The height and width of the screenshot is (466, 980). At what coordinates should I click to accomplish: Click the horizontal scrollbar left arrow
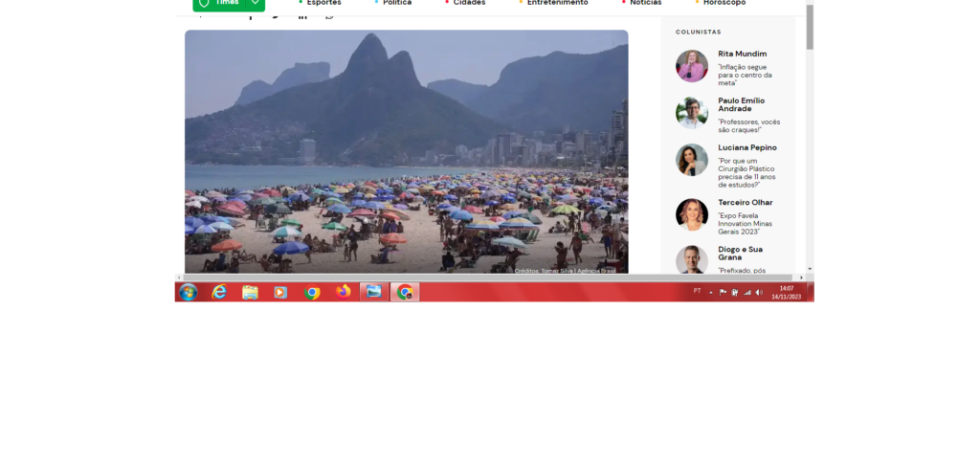coord(179,277)
